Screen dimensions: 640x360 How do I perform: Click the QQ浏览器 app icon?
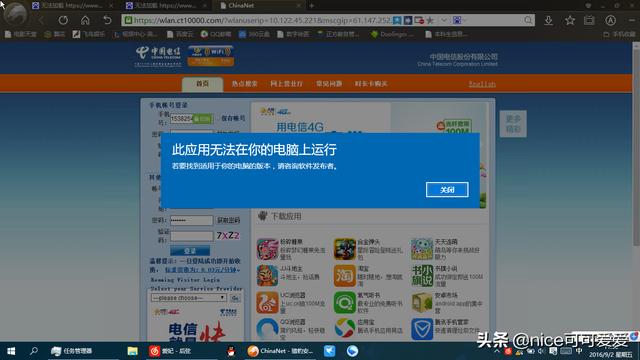pos(267,329)
